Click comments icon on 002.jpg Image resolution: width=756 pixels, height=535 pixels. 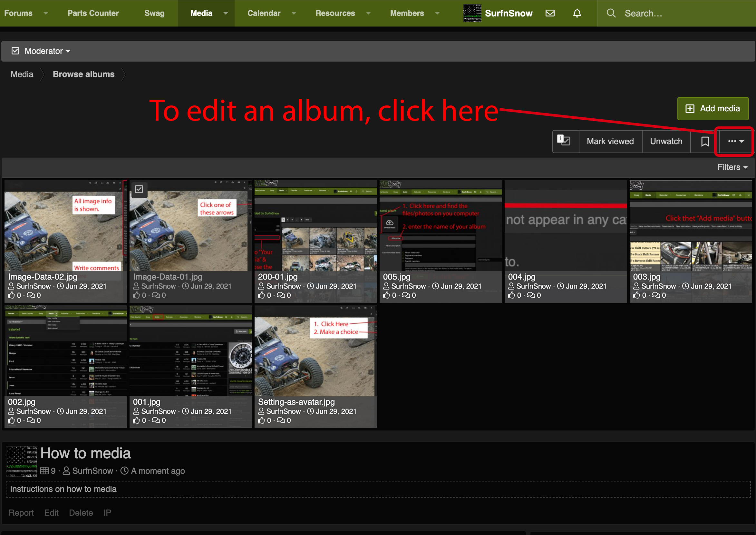(x=31, y=421)
